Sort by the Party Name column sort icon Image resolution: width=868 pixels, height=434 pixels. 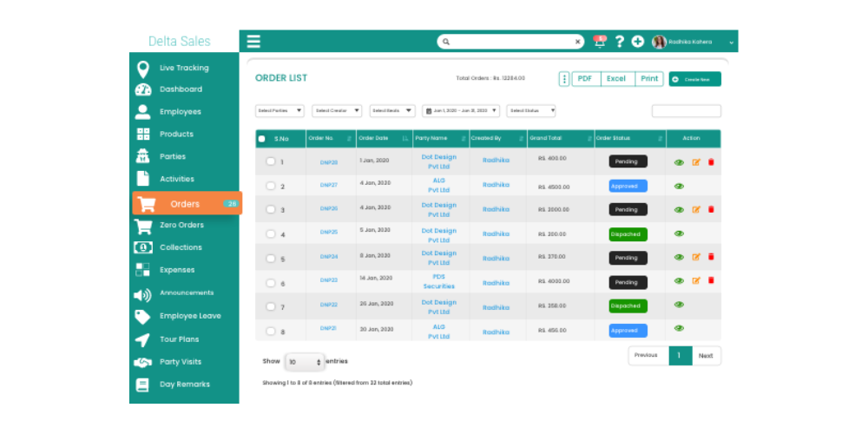(x=464, y=138)
